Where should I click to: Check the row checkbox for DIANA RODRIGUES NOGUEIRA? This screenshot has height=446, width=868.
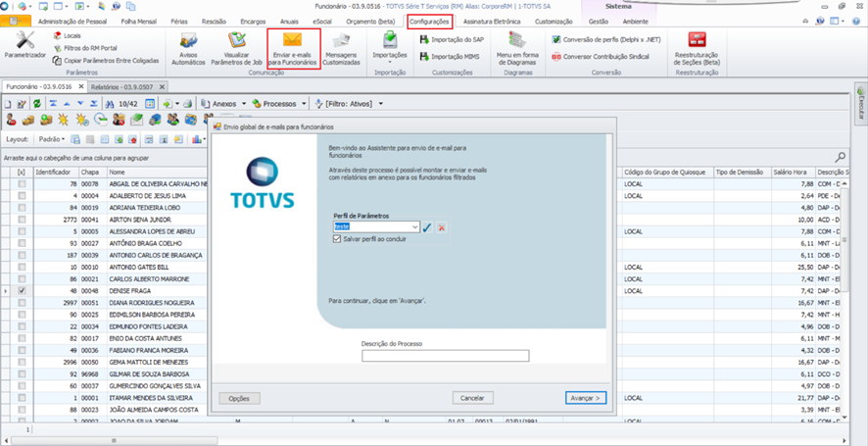pos(22,303)
